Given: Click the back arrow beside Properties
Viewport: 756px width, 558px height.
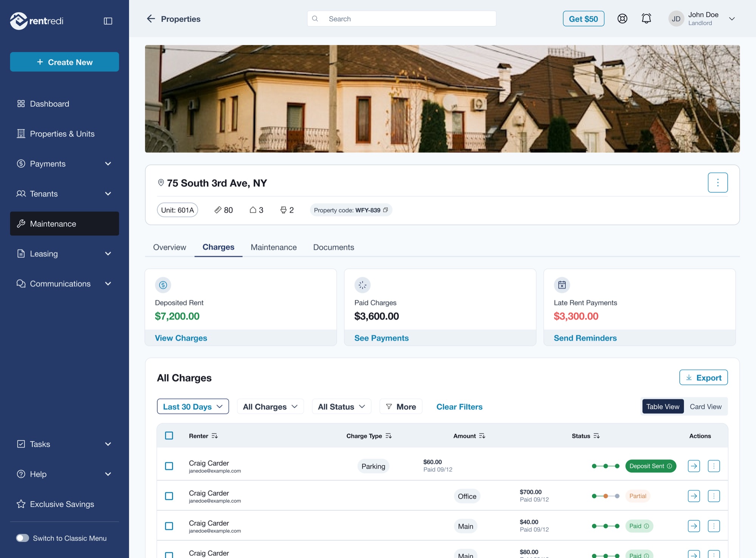Looking at the screenshot, I should point(151,19).
